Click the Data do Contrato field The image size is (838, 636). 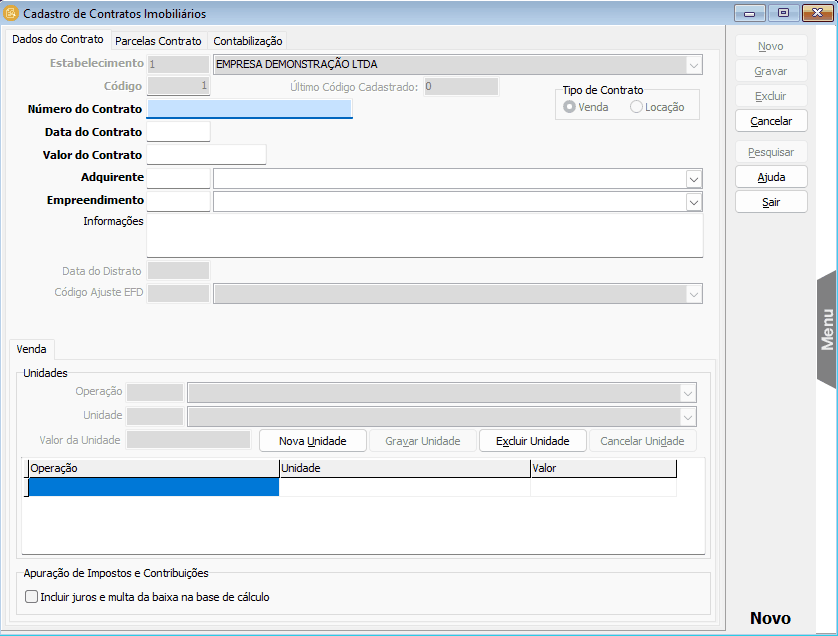tap(178, 131)
